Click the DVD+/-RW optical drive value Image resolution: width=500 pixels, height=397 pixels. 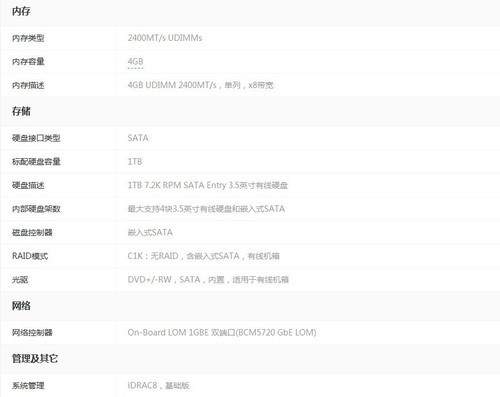208,280
